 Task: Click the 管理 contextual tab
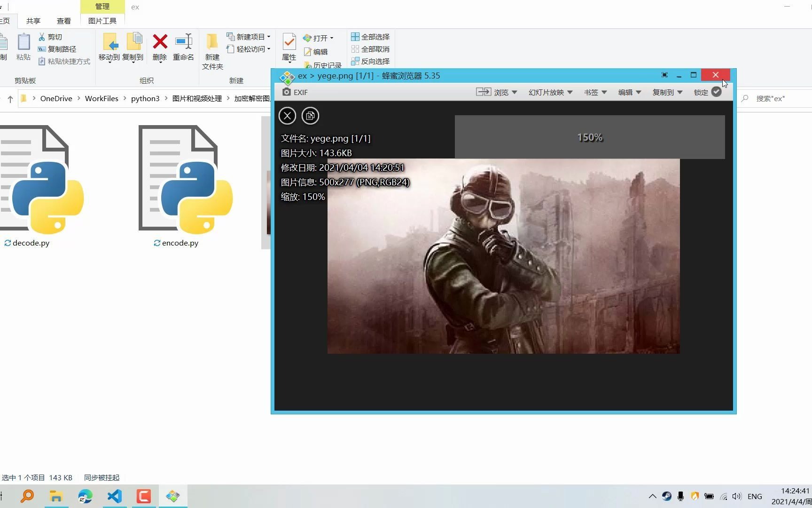(x=102, y=7)
